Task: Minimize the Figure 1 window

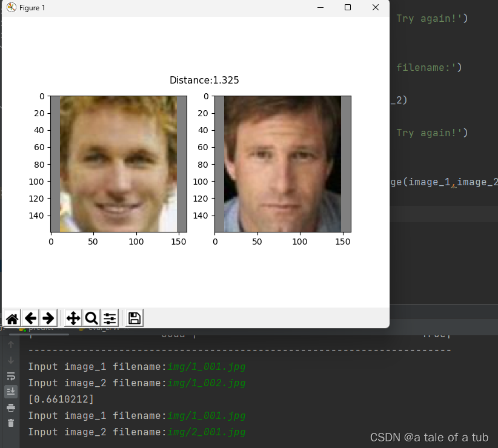Action: click(320, 7)
